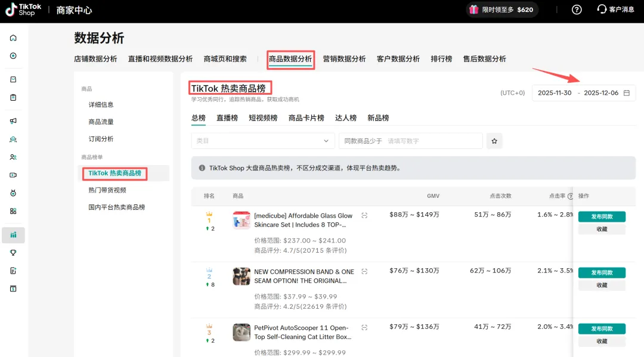This screenshot has width=644, height=357.
Task: Click the 同款商品少于 number input field
Action: 432,141
